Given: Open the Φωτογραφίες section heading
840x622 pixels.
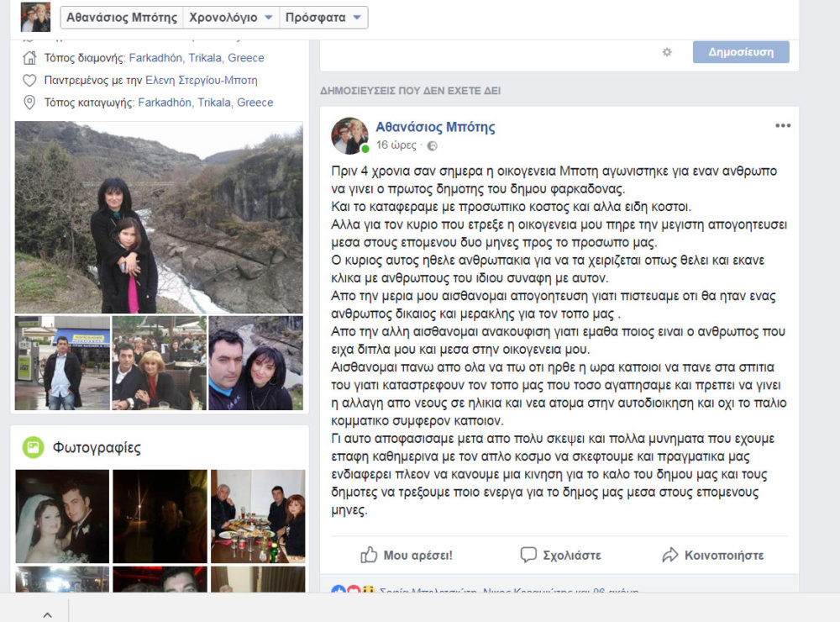Looking at the screenshot, I should click(x=97, y=447).
